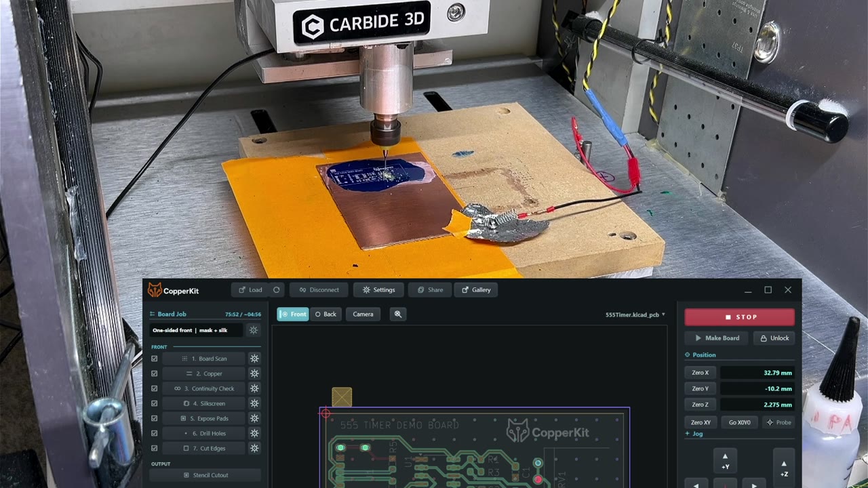Run the 3. Continuity Check step
Image resolution: width=868 pixels, height=488 pixels.
click(x=204, y=388)
